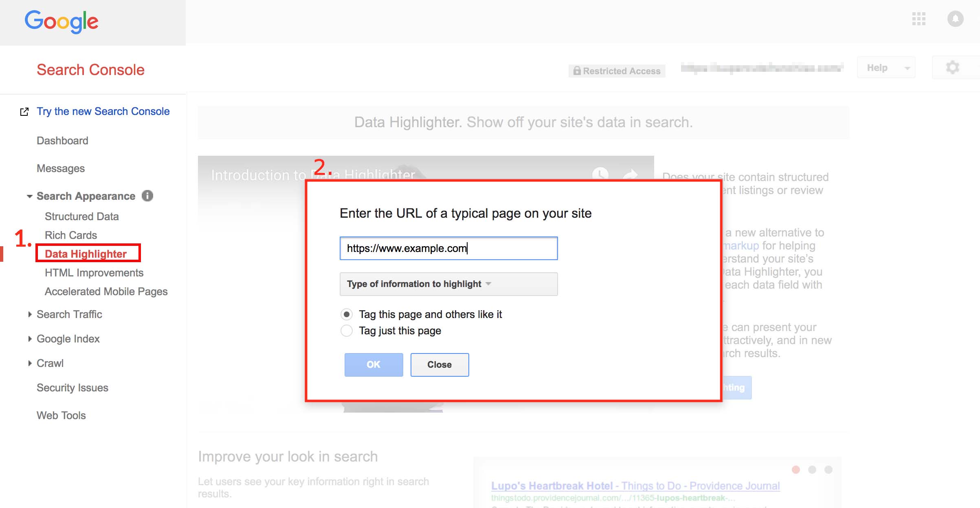The width and height of the screenshot is (980, 508).
Task: Open Messages in the sidebar
Action: click(x=61, y=168)
